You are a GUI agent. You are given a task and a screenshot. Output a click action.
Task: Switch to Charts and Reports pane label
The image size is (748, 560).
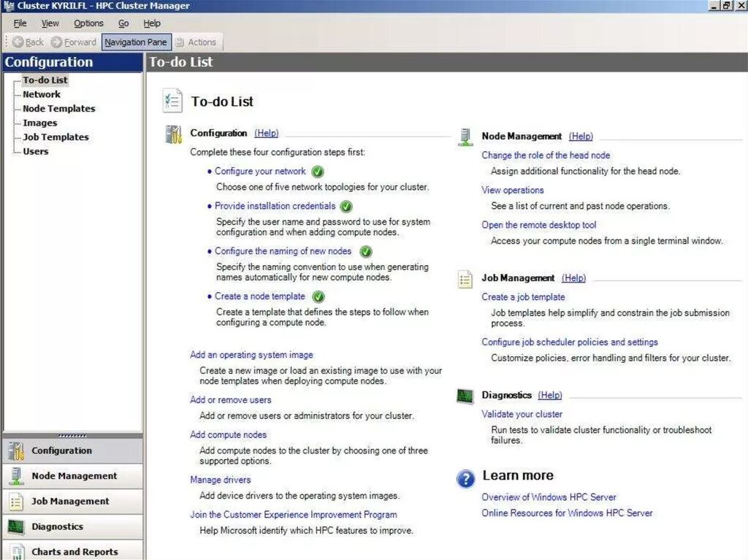click(x=75, y=552)
